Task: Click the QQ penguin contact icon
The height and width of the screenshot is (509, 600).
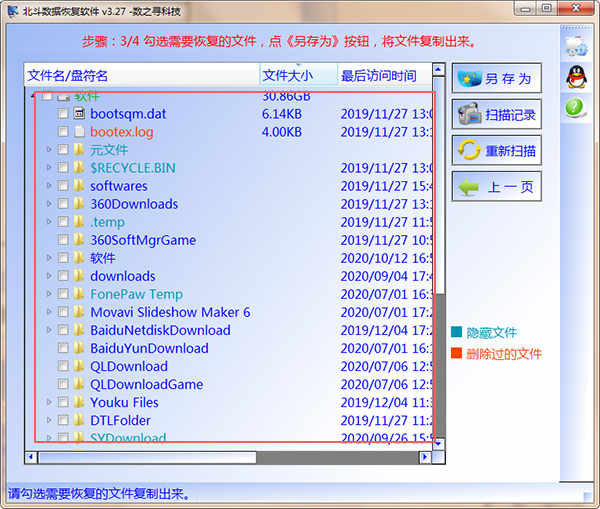Action: pyautogui.click(x=576, y=76)
